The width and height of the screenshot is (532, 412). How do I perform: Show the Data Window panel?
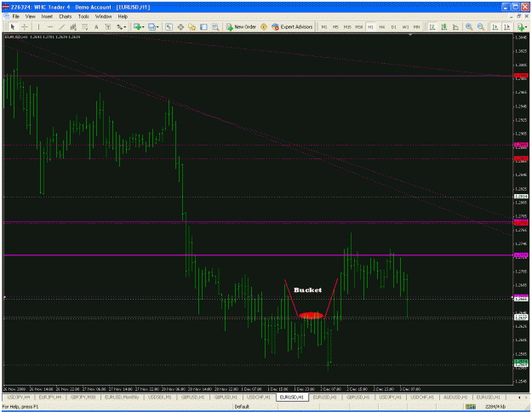click(180, 26)
